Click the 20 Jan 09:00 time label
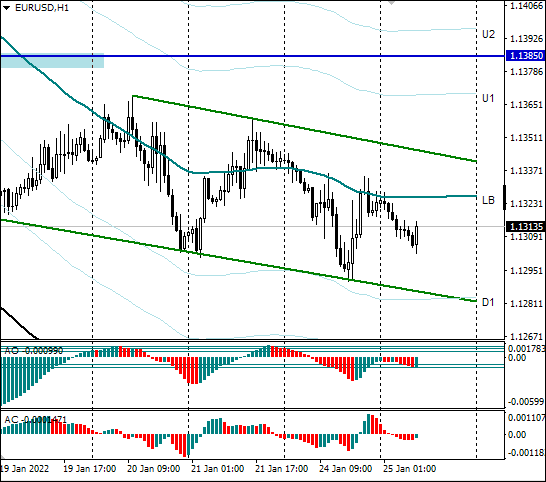 [154, 469]
